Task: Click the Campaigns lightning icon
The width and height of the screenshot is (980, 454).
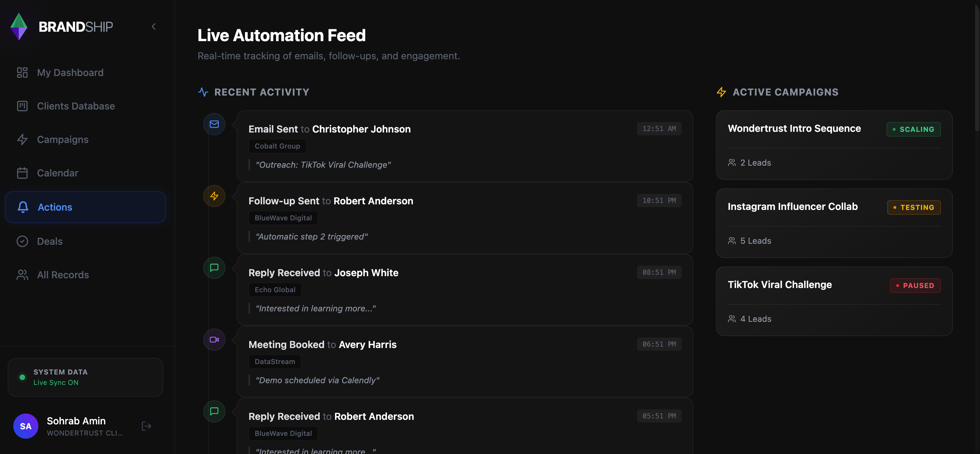Action: 22,139
